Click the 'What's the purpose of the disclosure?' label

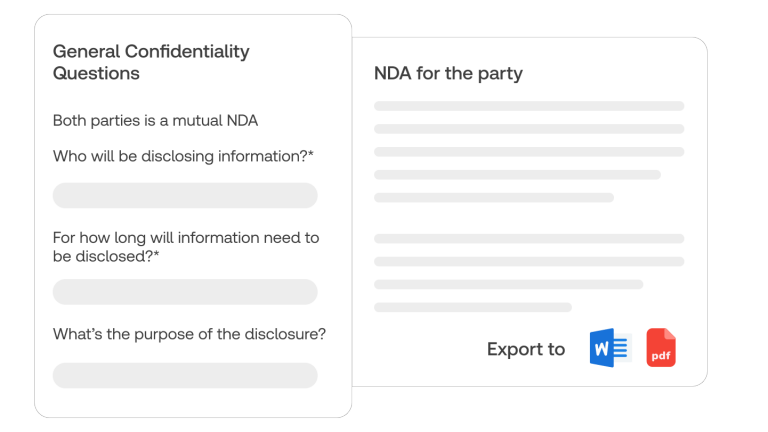[x=189, y=334]
